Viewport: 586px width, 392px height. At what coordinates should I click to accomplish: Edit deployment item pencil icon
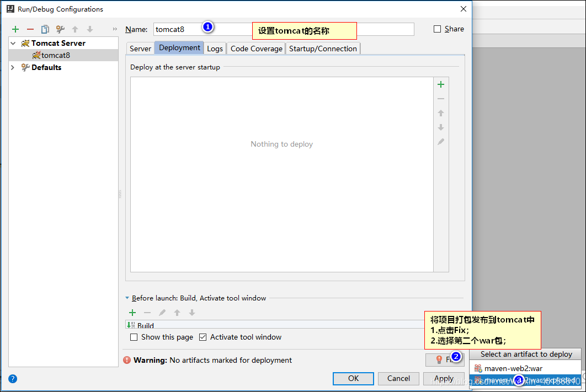(441, 142)
